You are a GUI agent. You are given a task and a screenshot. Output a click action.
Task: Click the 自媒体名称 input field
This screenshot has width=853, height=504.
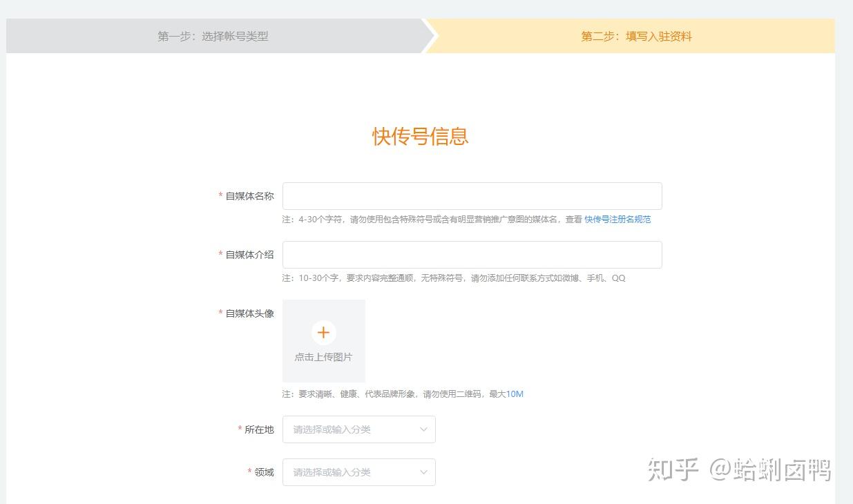pyautogui.click(x=472, y=196)
